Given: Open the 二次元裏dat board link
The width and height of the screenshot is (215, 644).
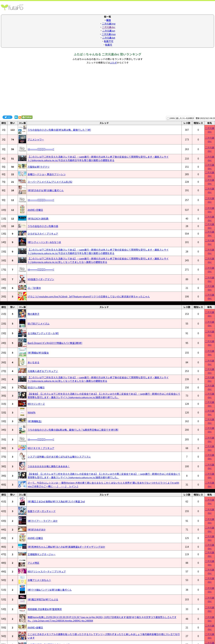Looking at the screenshot, I should 109,38.
